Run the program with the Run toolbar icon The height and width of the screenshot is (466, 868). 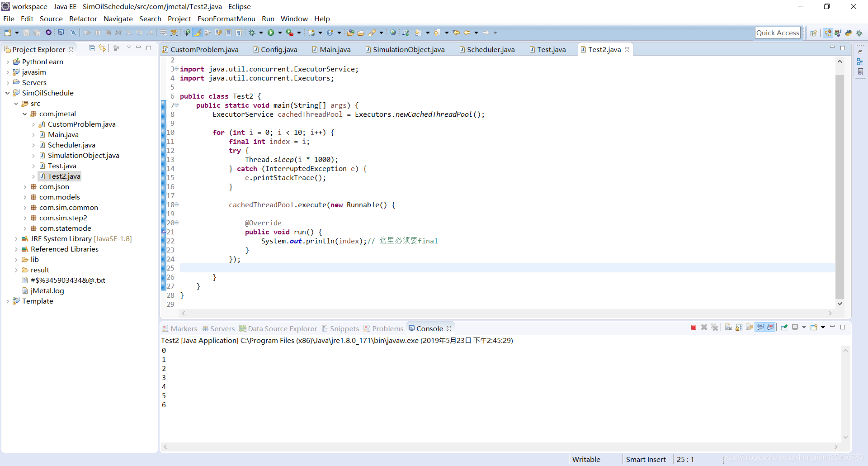[272, 33]
